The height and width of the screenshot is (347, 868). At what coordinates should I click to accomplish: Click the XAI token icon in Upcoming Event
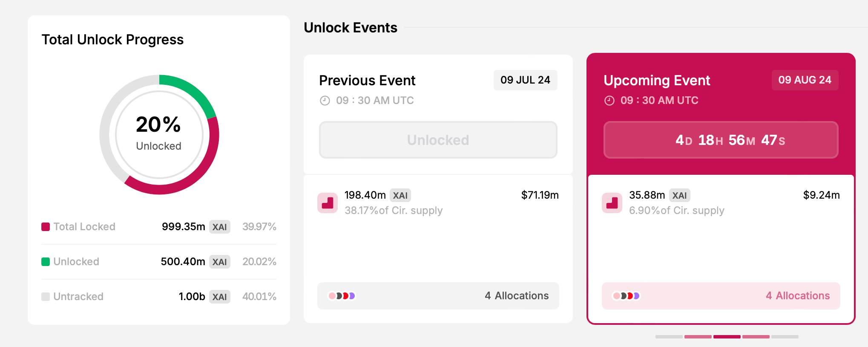(612, 202)
